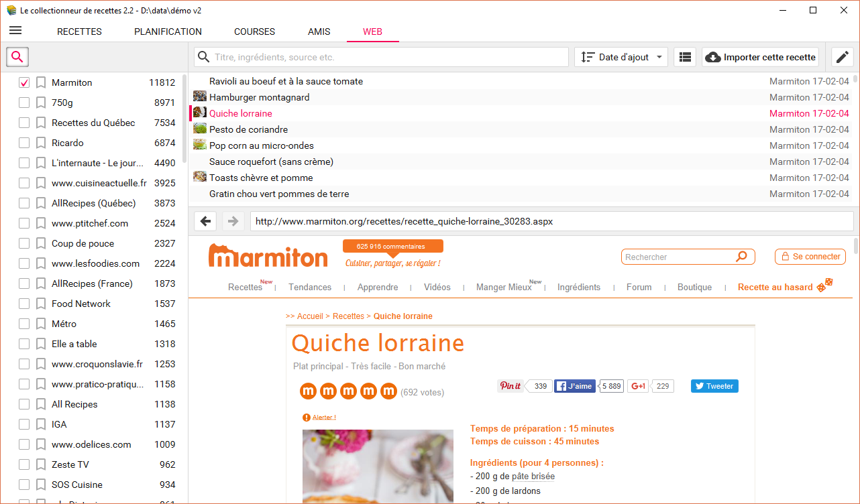Switch to the AMIS tab
Image resolution: width=860 pixels, height=504 pixels.
click(319, 31)
